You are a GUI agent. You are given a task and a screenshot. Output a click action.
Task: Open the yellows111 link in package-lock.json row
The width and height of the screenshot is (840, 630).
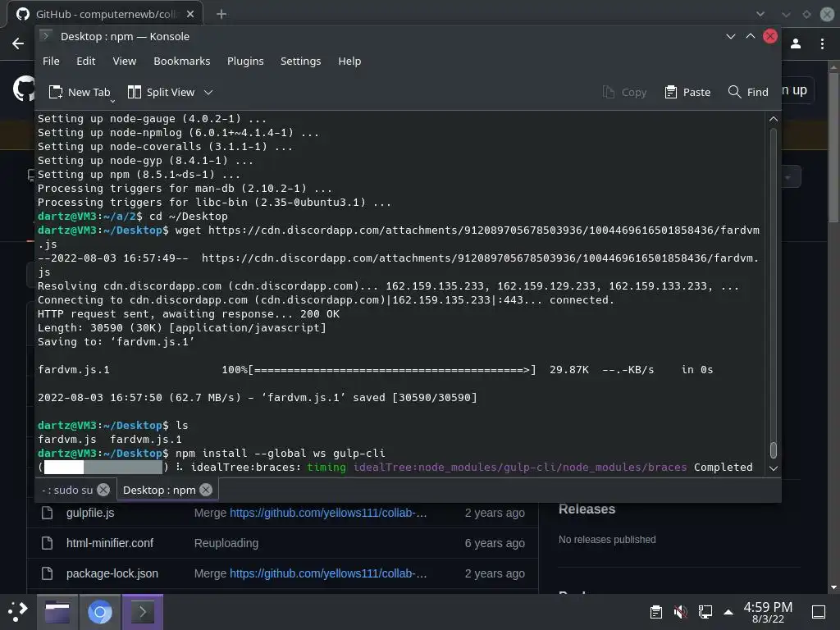[328, 573]
